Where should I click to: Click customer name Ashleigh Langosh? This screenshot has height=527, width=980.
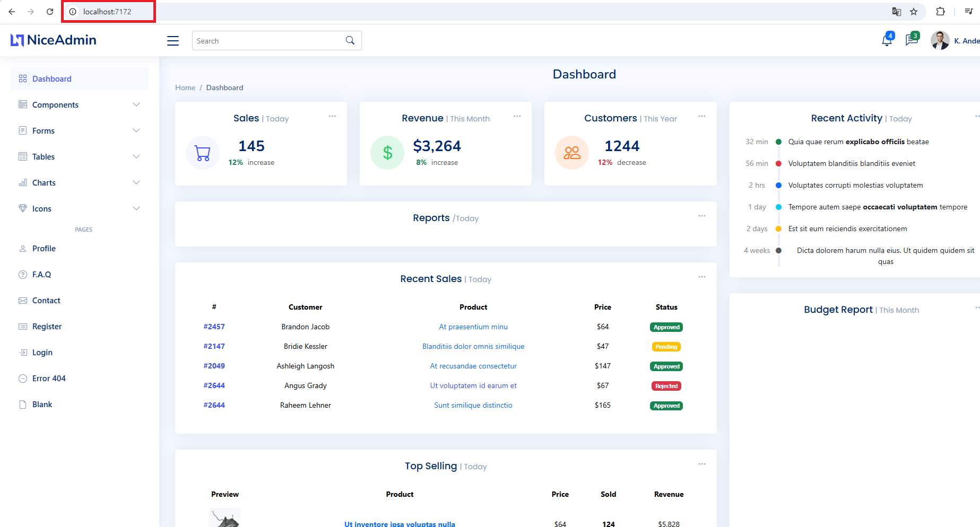pyautogui.click(x=306, y=366)
